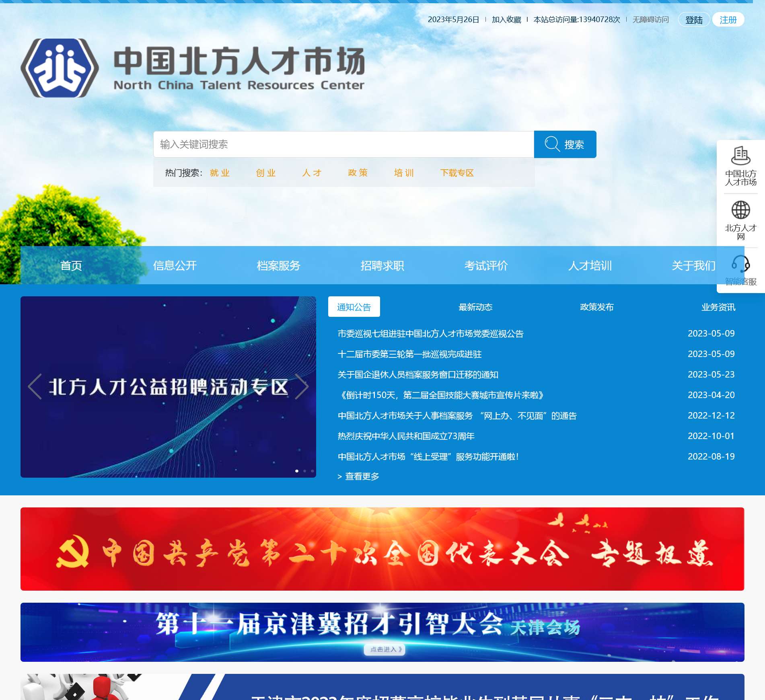Click the 登陆 login button
765x700 pixels.
[694, 20]
